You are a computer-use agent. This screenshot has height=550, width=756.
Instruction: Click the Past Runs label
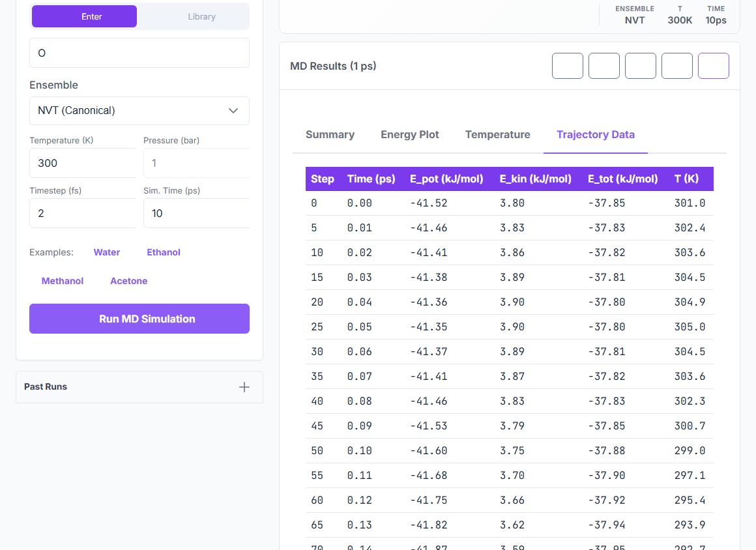46,386
